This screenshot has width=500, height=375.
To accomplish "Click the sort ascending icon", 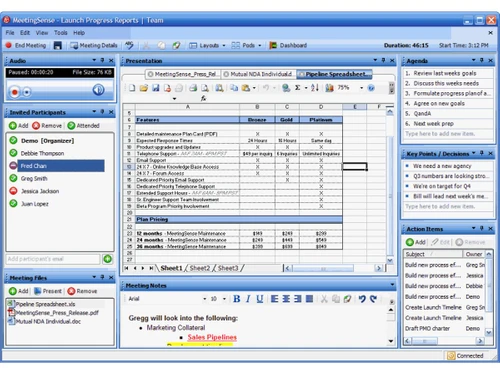I will [315, 88].
